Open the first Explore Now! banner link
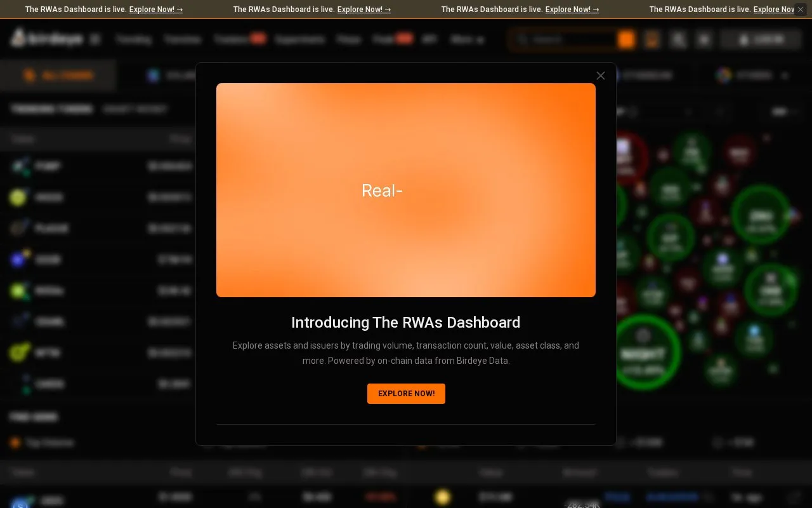This screenshot has height=508, width=812. point(156,10)
